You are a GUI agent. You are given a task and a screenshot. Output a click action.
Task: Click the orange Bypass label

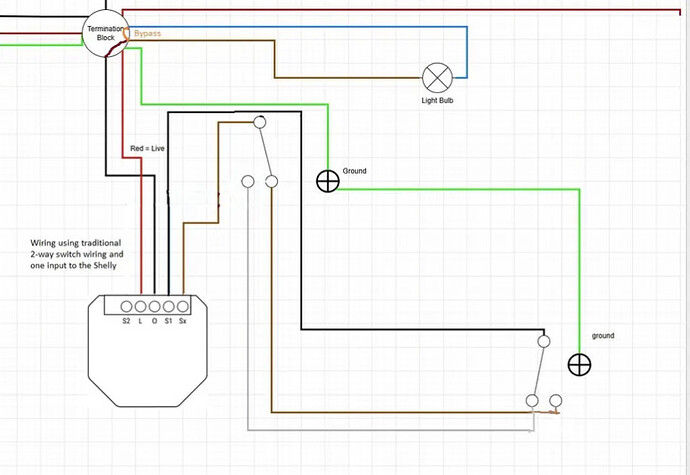[147, 33]
